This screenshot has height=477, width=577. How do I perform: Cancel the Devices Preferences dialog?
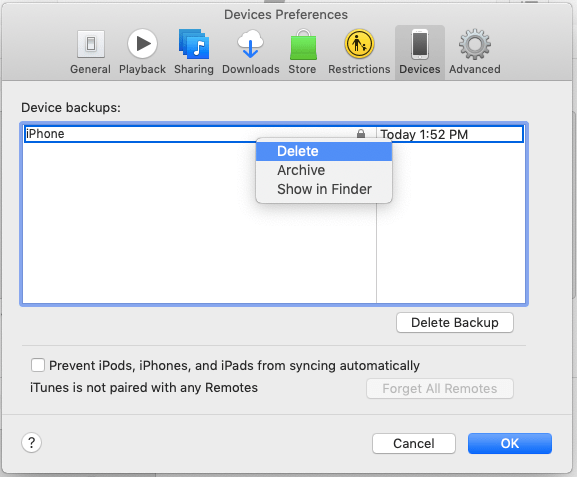click(414, 444)
